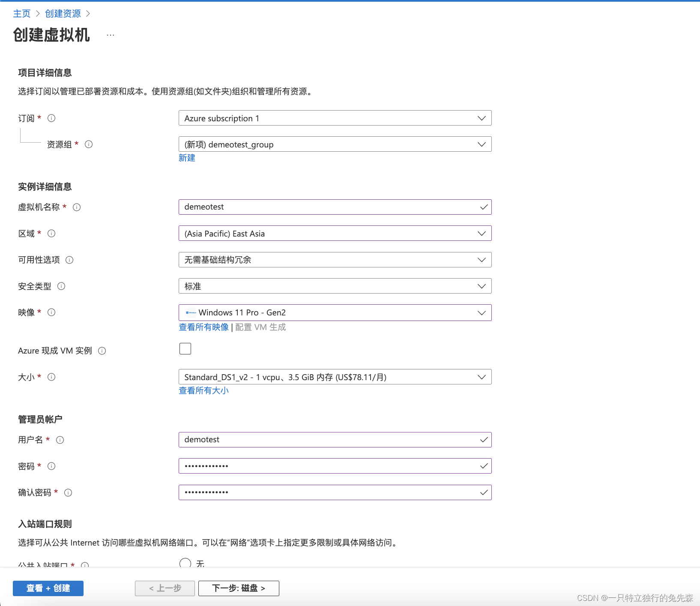The height and width of the screenshot is (606, 700).
Task: Enable the Azure 现成 VM 实例 checkbox
Action: click(185, 349)
